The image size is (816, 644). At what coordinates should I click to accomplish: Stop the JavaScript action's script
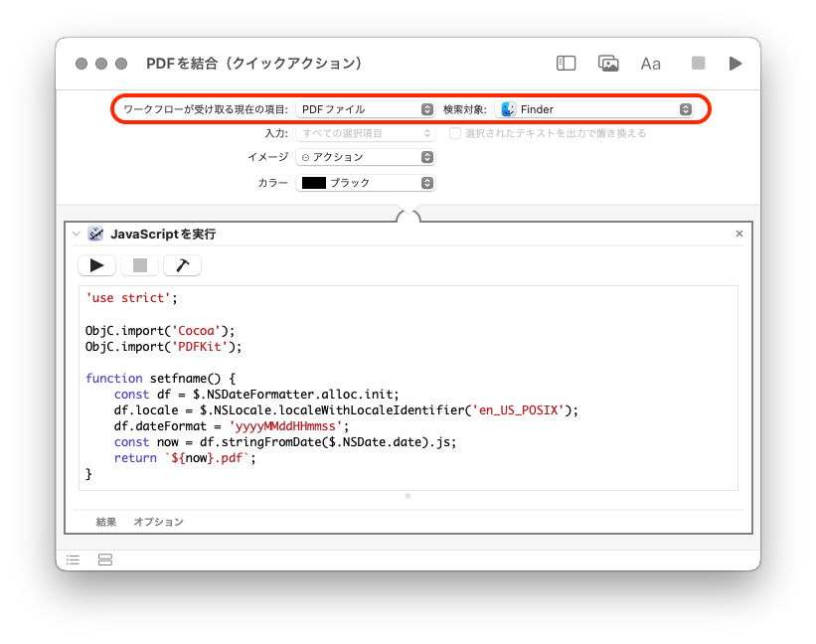coord(139,265)
